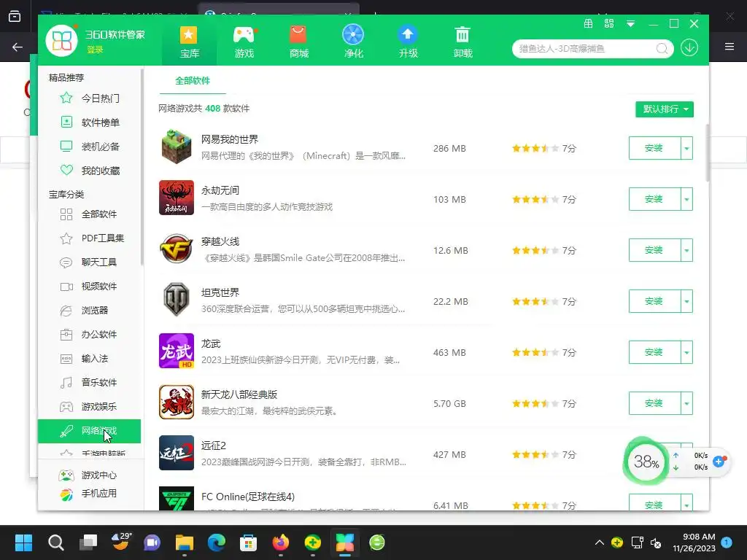Expand install options for FC Online
Screen dimensions: 747x560
(686, 504)
